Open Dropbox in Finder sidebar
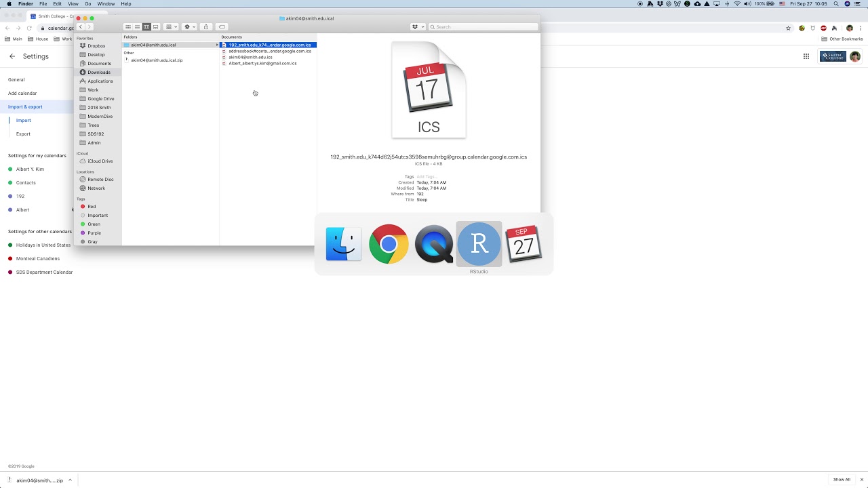This screenshot has width=868, height=488. 96,46
